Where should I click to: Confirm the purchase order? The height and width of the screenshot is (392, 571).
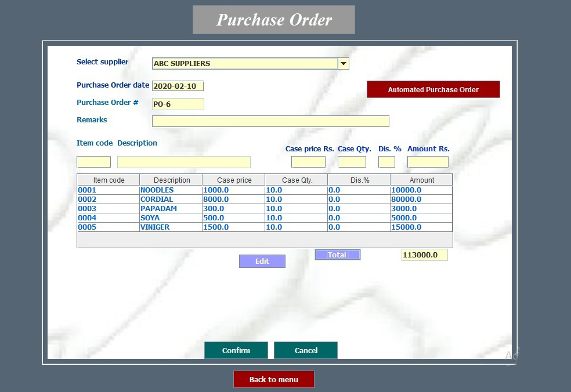tap(236, 350)
